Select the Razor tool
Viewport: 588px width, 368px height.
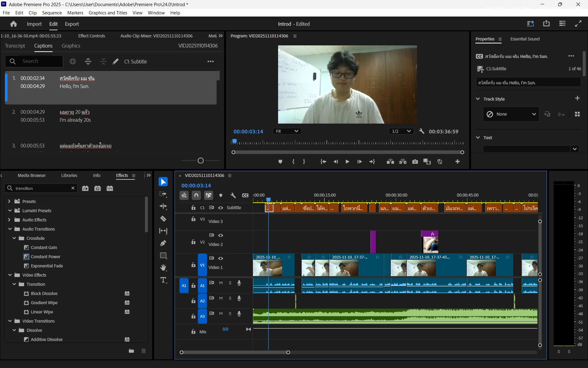(x=163, y=219)
